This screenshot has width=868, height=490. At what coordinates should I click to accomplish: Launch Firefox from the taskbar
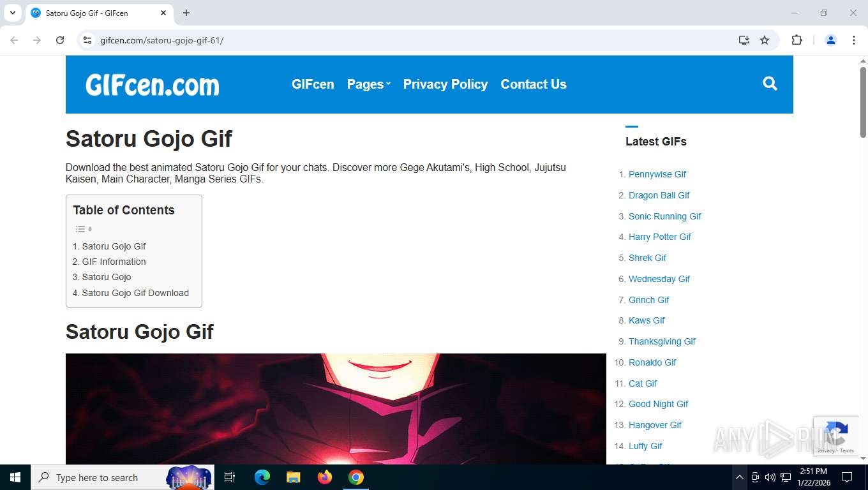[x=325, y=477]
